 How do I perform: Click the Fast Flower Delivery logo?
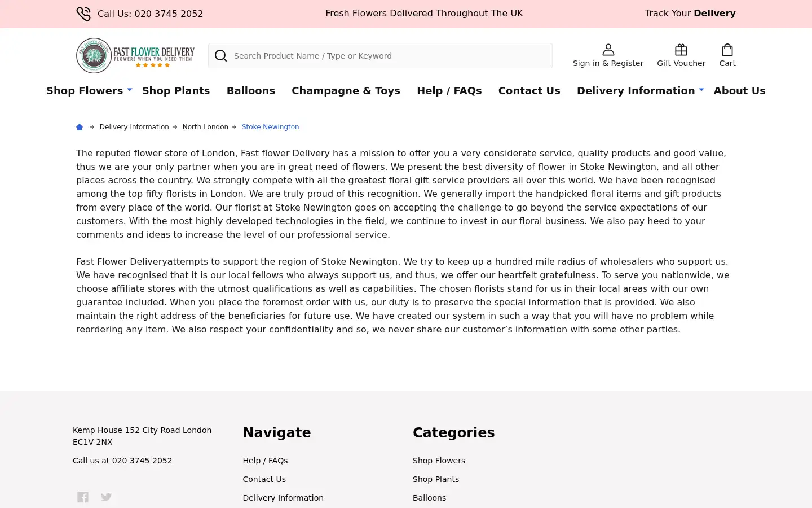135,55
